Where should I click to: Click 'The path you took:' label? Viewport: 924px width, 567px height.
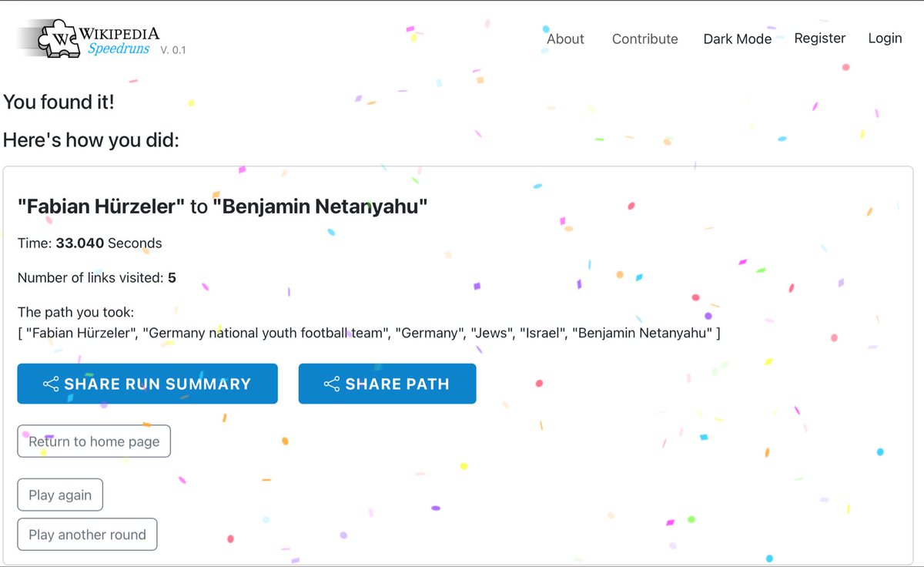coord(76,312)
